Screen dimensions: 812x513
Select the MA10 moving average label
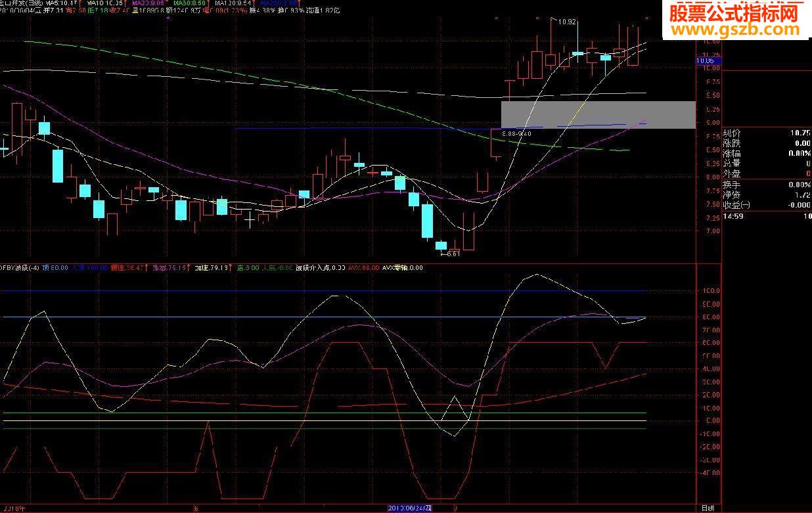(x=104, y=3)
